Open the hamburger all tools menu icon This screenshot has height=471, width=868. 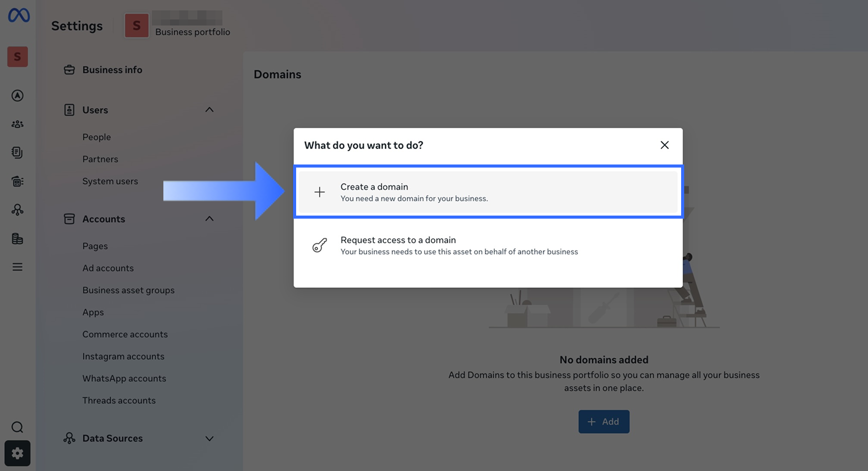coord(17,267)
